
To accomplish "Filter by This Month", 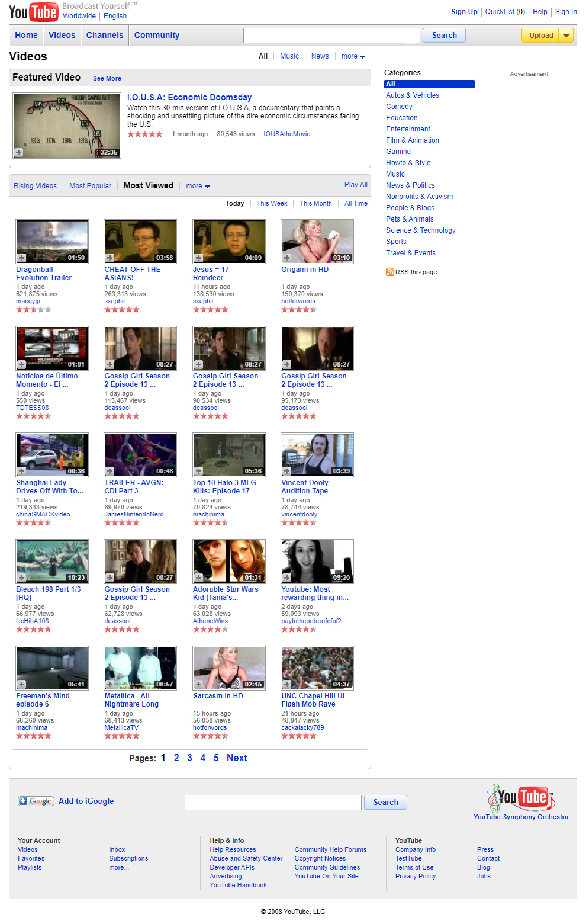I will pyautogui.click(x=315, y=203).
